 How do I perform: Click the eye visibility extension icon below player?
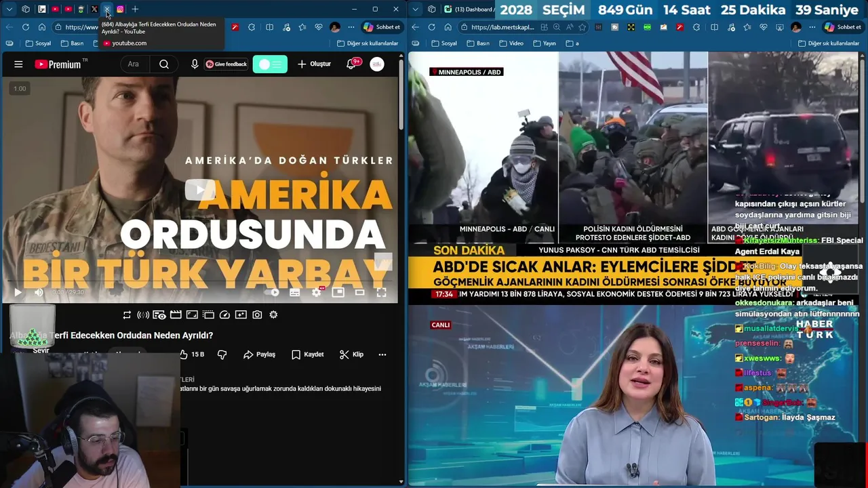coord(159,314)
